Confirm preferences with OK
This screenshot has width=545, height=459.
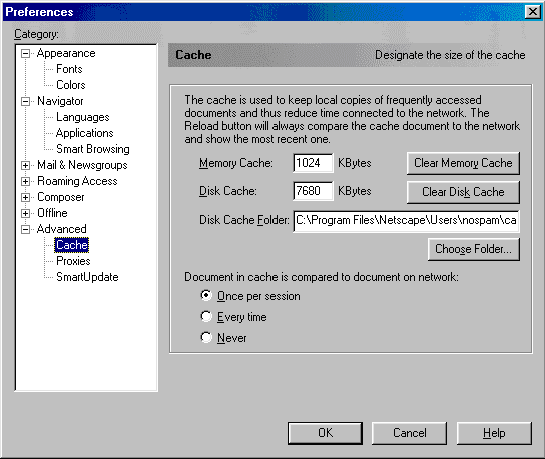(x=325, y=433)
